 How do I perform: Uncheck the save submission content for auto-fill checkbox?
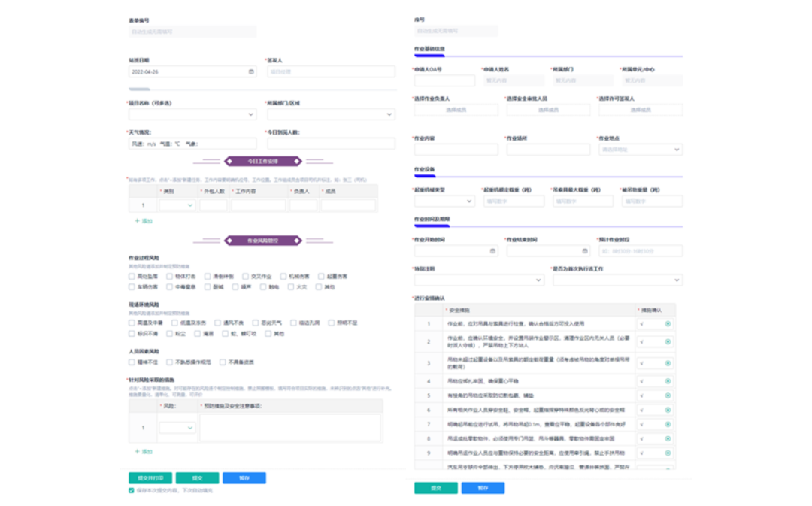132,490
